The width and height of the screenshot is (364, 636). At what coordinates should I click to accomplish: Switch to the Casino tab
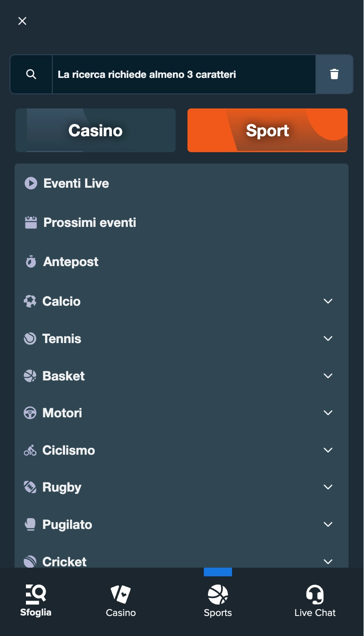pyautogui.click(x=96, y=130)
